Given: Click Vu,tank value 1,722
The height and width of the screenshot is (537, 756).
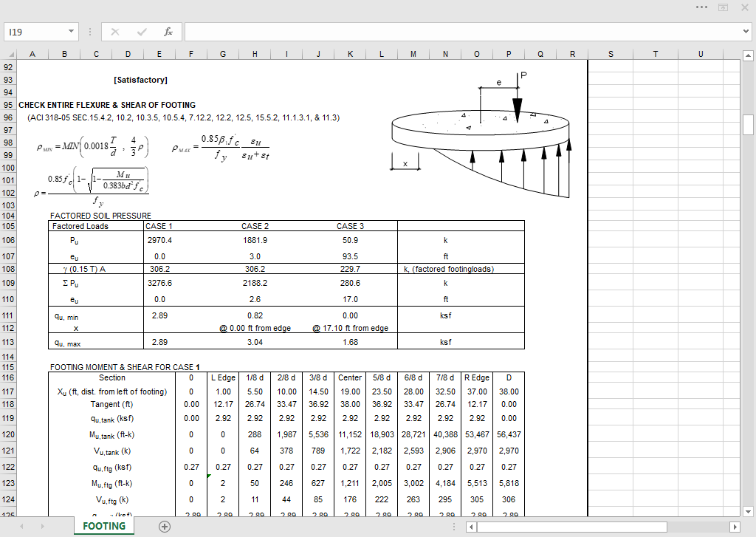Looking at the screenshot, I should (350, 451).
